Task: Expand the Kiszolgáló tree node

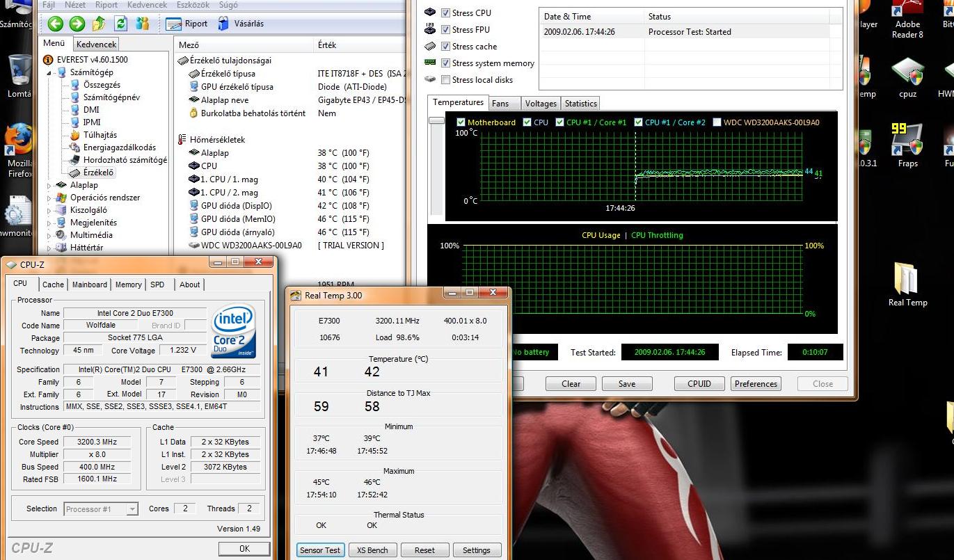Action: pyautogui.click(x=49, y=211)
